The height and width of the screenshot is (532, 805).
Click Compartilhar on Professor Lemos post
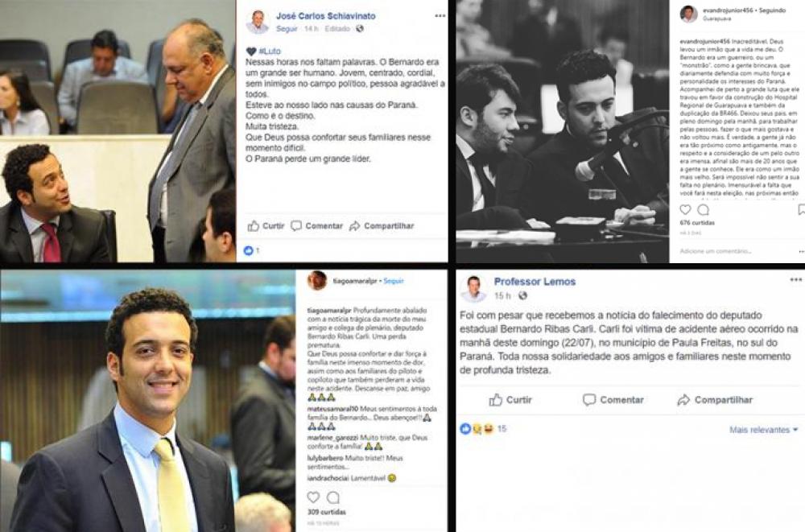pos(715,400)
